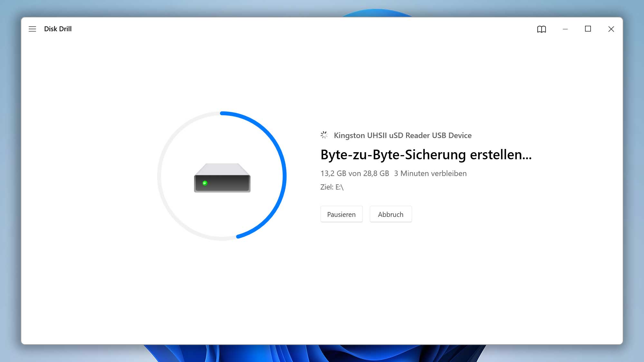Click the spinner icon next to the device name
The height and width of the screenshot is (362, 644).
tap(324, 135)
